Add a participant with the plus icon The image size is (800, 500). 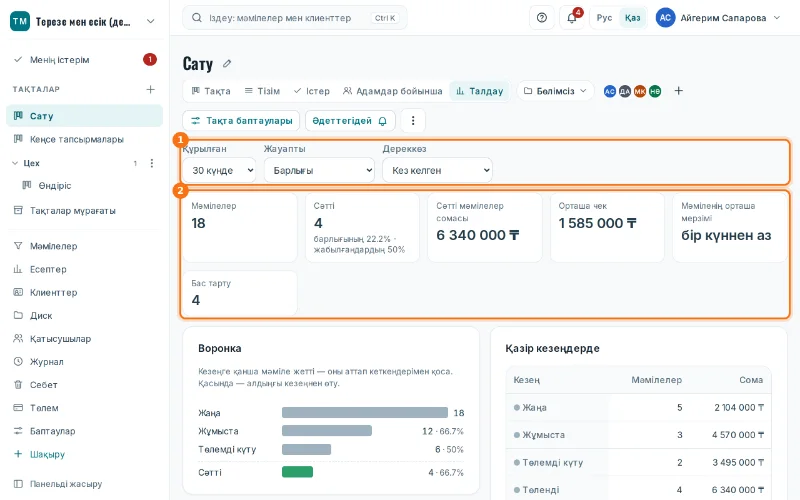(679, 91)
